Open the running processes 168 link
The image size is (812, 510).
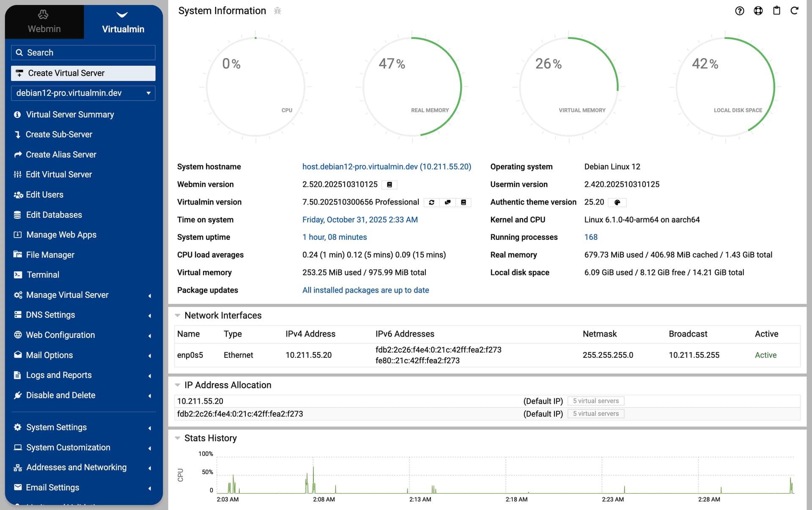coord(591,237)
